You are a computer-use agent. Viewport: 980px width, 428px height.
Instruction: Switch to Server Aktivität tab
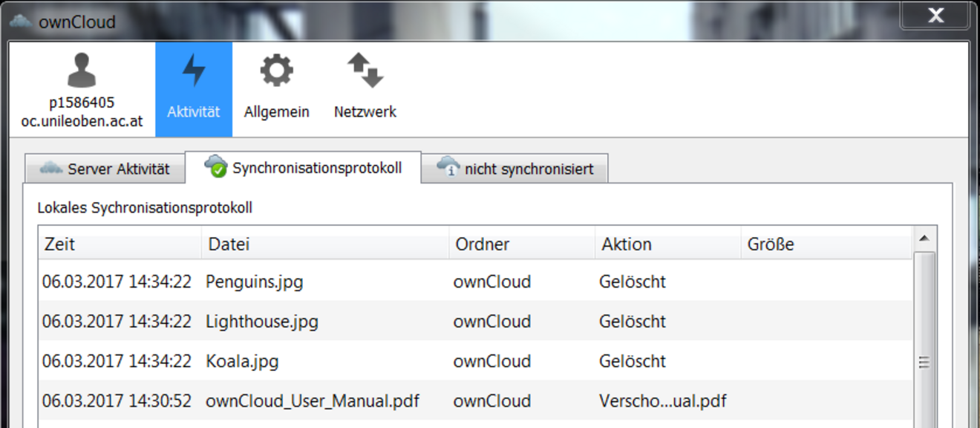(105, 169)
